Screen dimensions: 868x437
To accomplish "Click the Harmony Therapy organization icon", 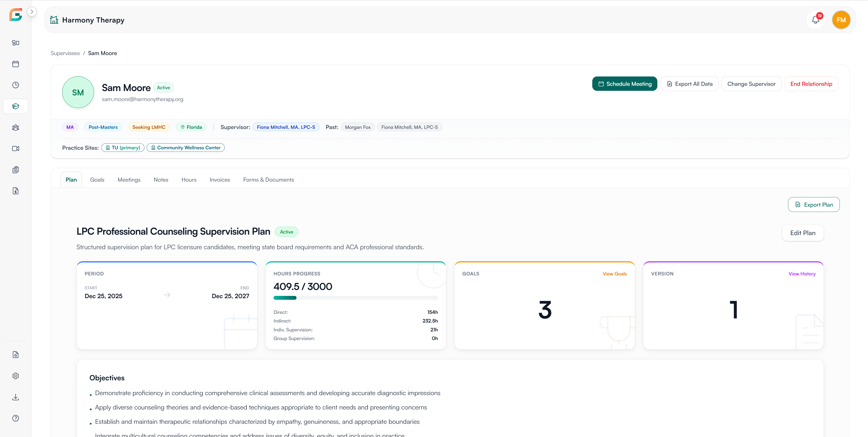I will point(54,20).
